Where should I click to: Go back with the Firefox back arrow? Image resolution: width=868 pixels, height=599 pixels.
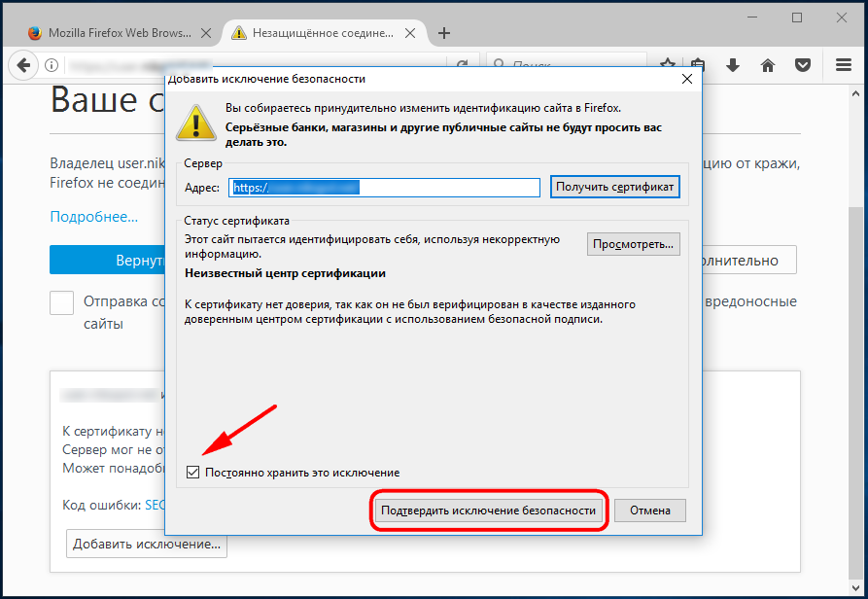pos(23,65)
